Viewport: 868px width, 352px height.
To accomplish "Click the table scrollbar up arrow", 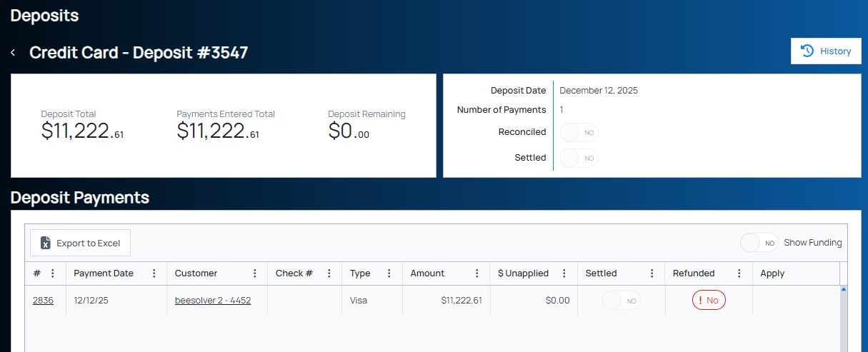I will (844, 289).
